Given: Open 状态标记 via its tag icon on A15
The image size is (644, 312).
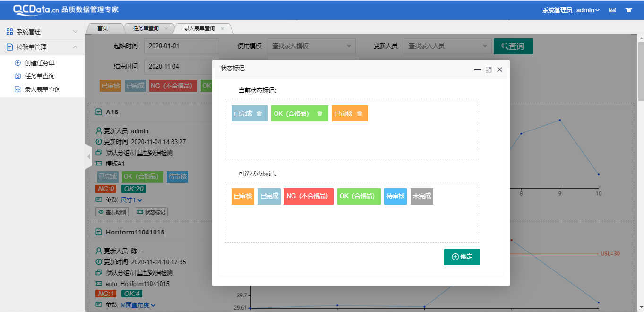Looking at the screenshot, I should [x=151, y=211].
